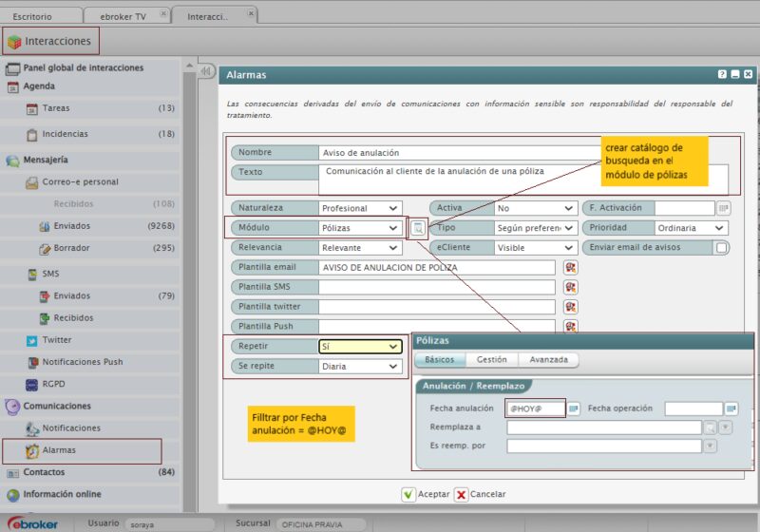The width and height of the screenshot is (760, 532).
Task: Open the Se repite dropdown showing Diaria
Action: (x=360, y=367)
